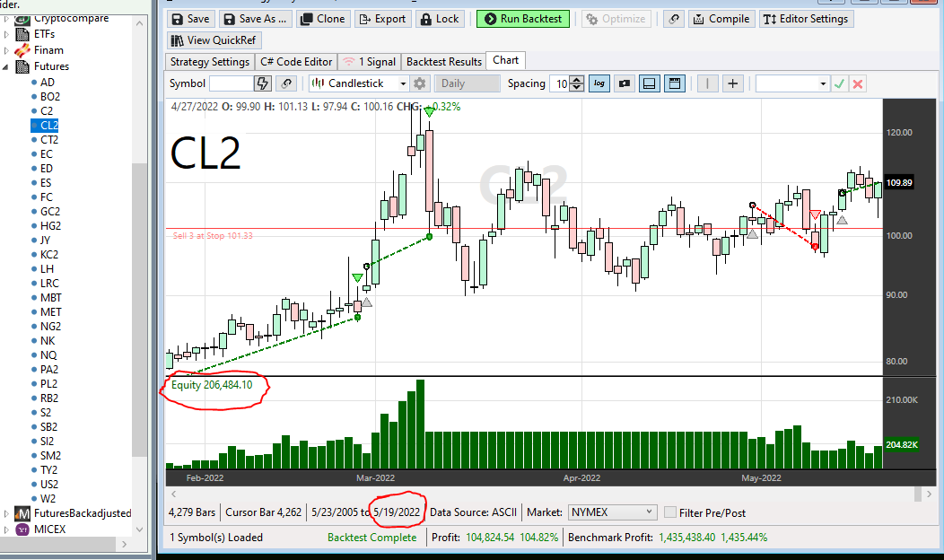The width and height of the screenshot is (944, 560).
Task: Open the Strategy Settings tab
Action: pos(210,62)
